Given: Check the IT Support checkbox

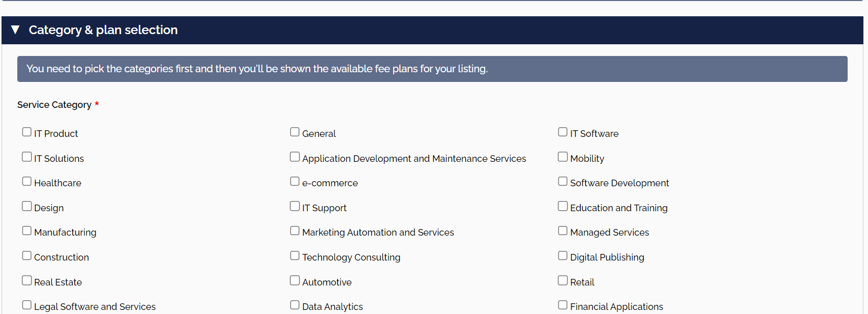Looking at the screenshot, I should click(x=295, y=207).
